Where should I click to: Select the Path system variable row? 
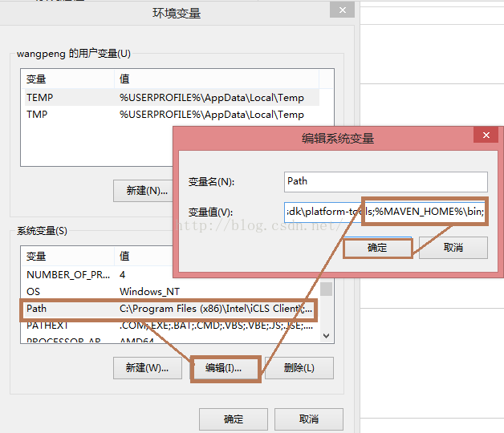[x=170, y=309]
